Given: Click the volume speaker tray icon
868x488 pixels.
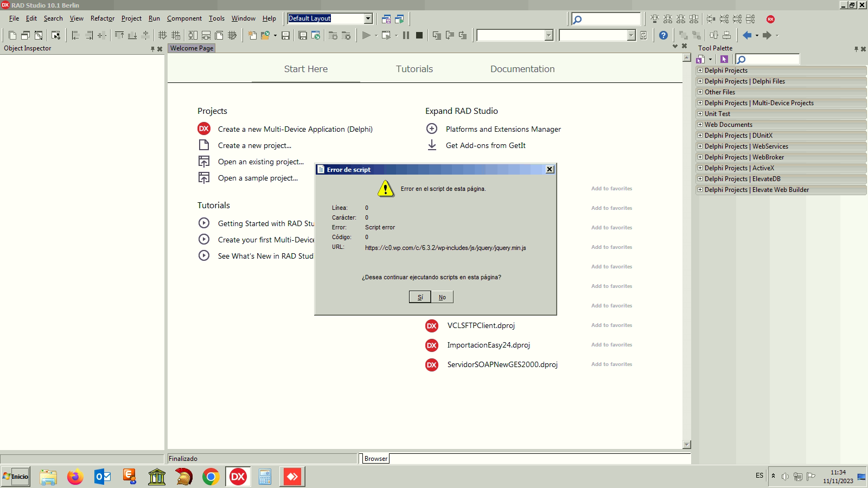Looking at the screenshot, I should [785, 477].
